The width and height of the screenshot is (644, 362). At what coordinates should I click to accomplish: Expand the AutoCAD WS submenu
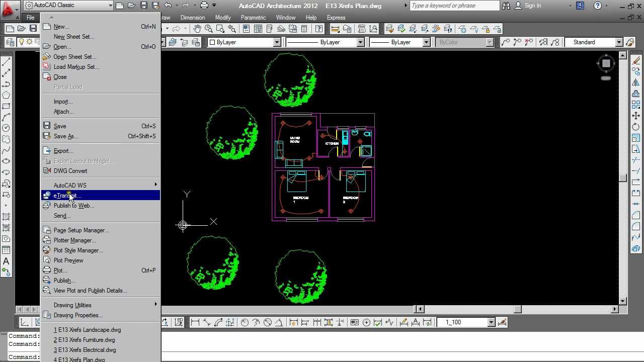(101, 186)
